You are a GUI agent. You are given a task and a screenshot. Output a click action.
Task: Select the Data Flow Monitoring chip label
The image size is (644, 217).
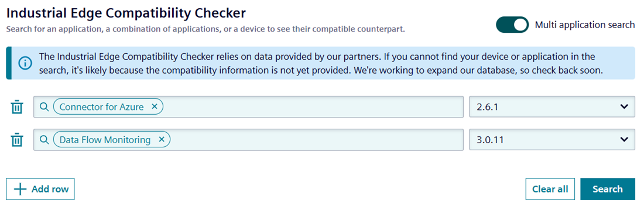point(105,140)
